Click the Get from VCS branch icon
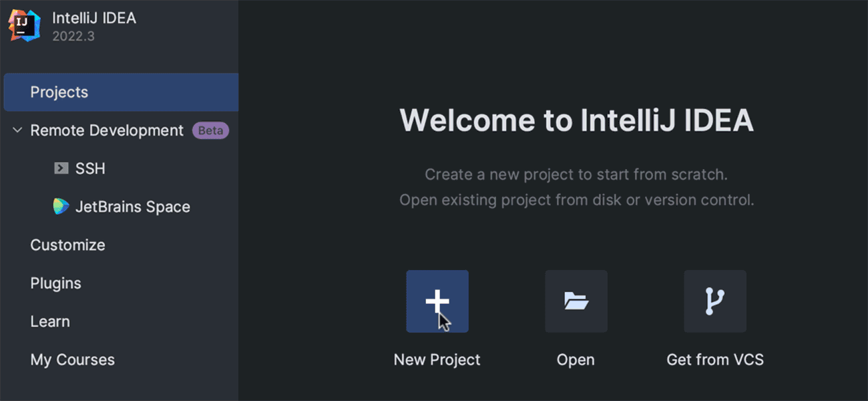 (x=714, y=301)
